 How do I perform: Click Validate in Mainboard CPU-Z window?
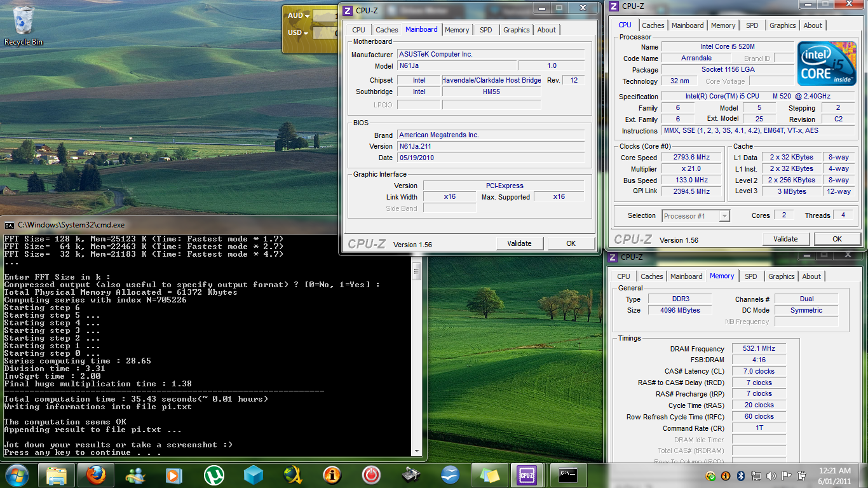pyautogui.click(x=519, y=243)
